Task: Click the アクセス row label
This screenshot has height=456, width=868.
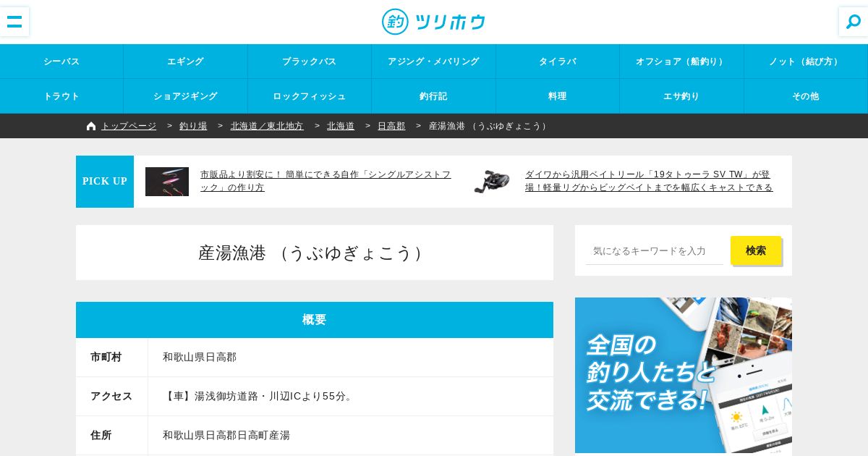Action: coord(111,397)
